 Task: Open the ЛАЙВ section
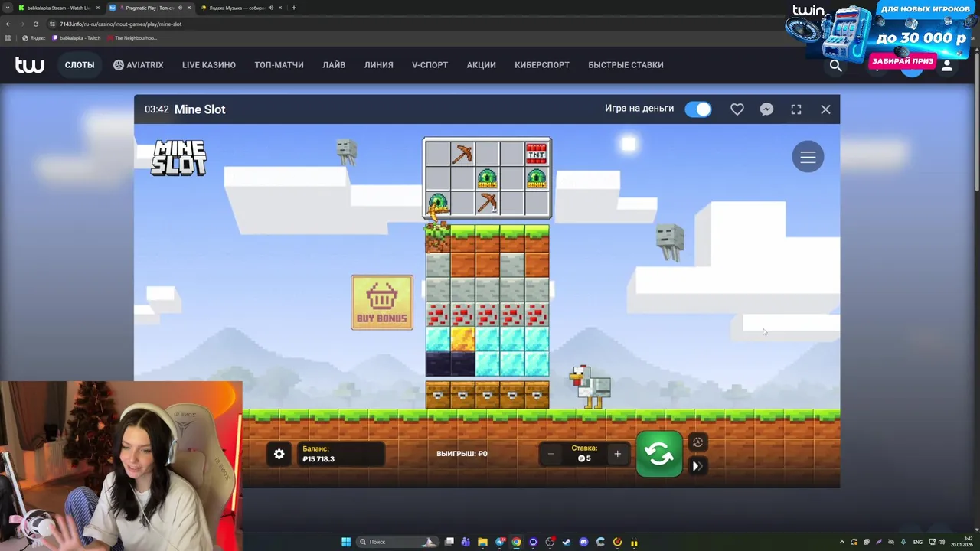334,65
